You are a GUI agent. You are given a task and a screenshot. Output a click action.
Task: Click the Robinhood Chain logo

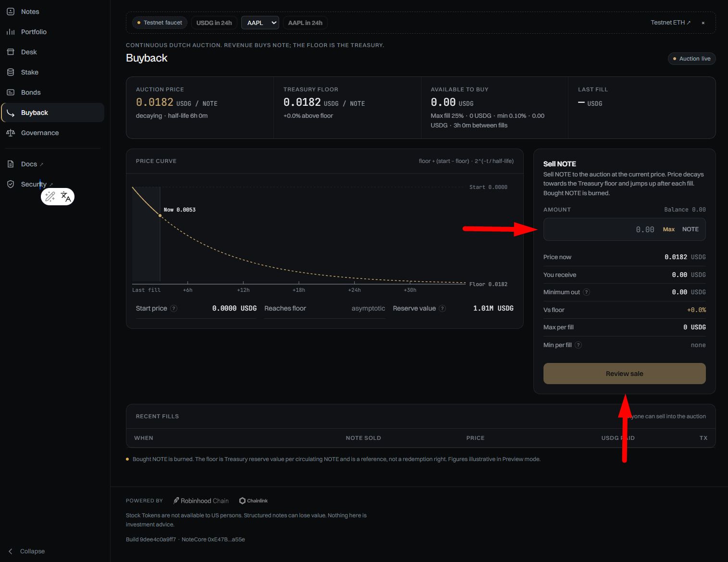201,500
